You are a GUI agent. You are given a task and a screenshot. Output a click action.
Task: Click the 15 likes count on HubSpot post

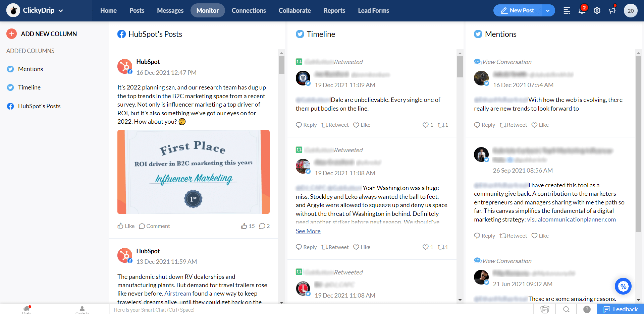pos(248,226)
